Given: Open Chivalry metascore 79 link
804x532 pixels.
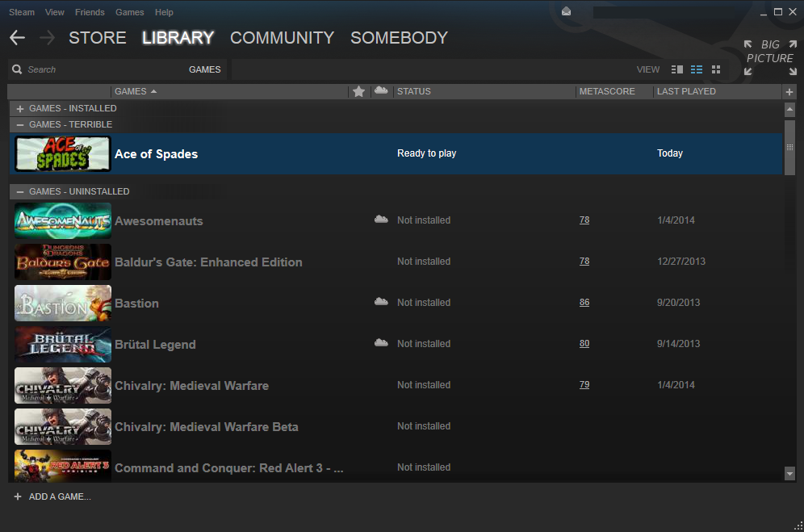Looking at the screenshot, I should click(x=584, y=384).
